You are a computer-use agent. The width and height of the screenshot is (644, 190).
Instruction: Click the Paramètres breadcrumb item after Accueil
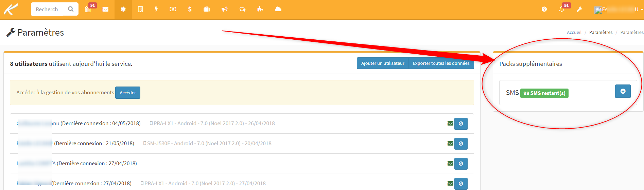pyautogui.click(x=601, y=33)
